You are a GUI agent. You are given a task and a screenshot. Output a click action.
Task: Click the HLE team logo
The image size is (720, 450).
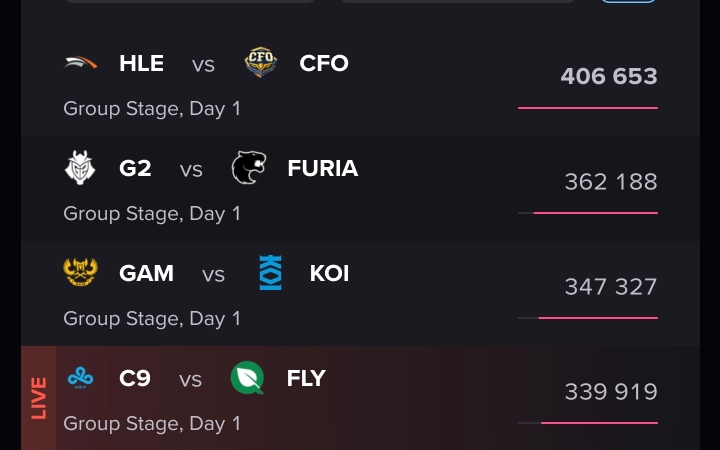(81, 63)
